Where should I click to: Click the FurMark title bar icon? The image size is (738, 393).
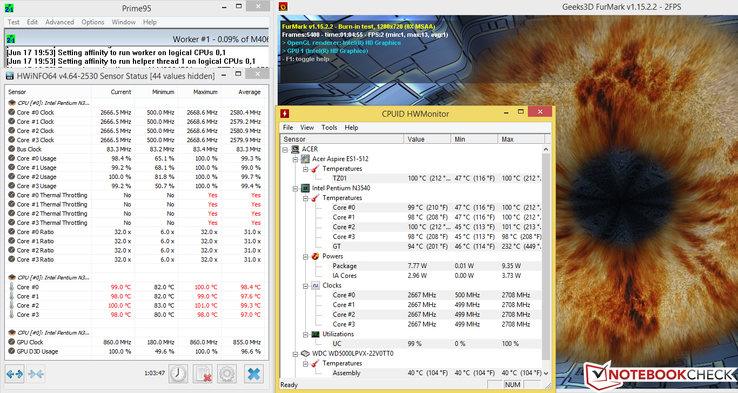[283, 7]
